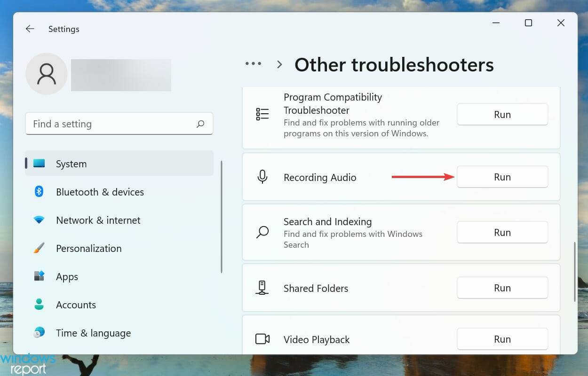
Task: Click the Search and Indexing magnifier icon
Action: pos(262,232)
